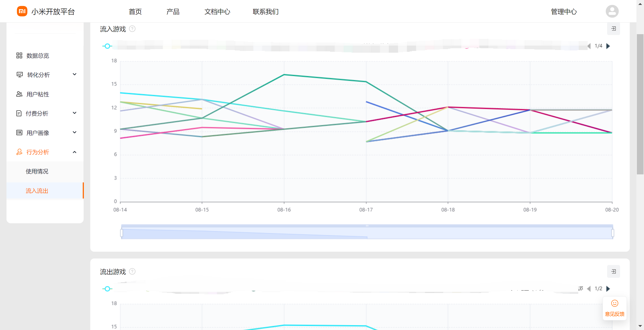This screenshot has width=644, height=330.
Task: Click the 数据总览 grid icon
Action: click(19, 55)
